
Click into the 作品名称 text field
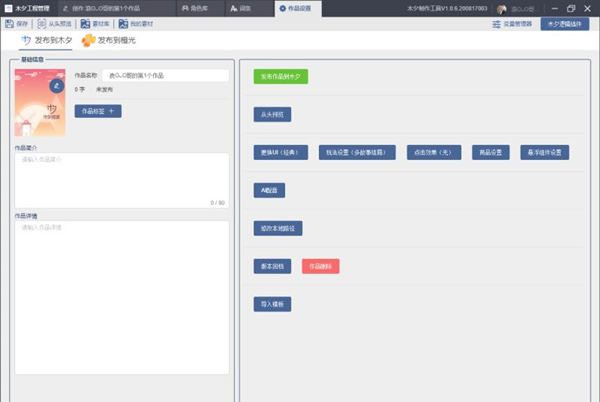[165, 75]
